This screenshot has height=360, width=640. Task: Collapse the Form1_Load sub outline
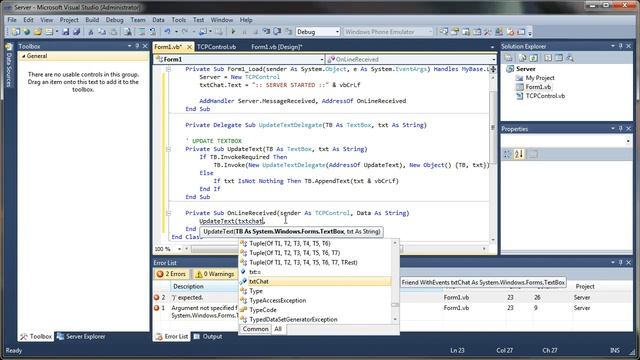coord(168,69)
